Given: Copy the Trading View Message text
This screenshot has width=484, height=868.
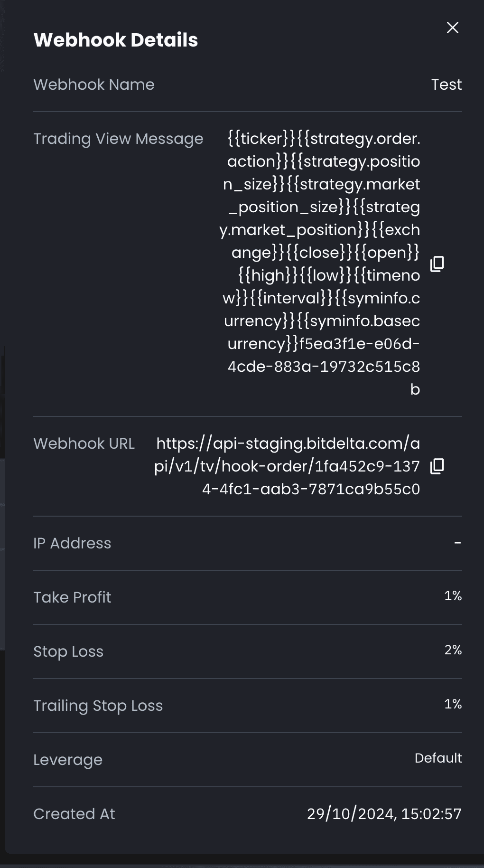Looking at the screenshot, I should tap(437, 264).
